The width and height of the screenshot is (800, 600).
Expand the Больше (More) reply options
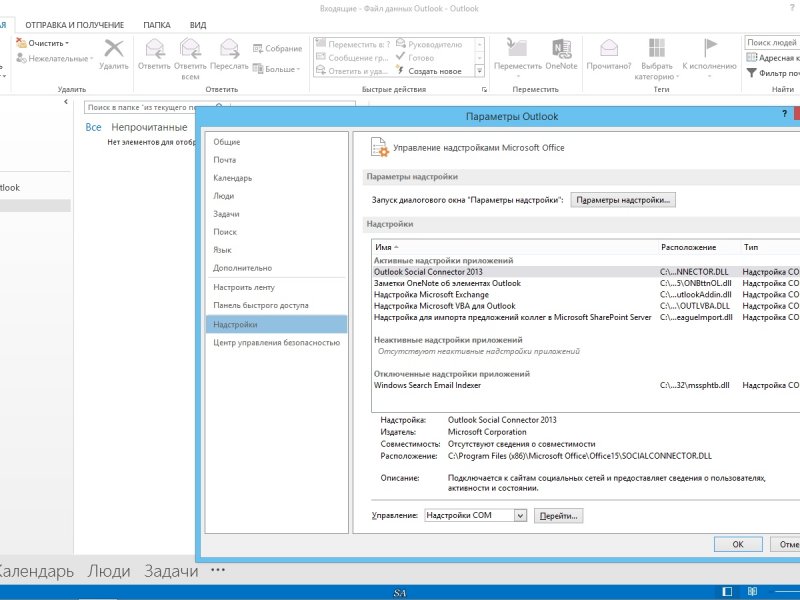pyautogui.click(x=277, y=69)
